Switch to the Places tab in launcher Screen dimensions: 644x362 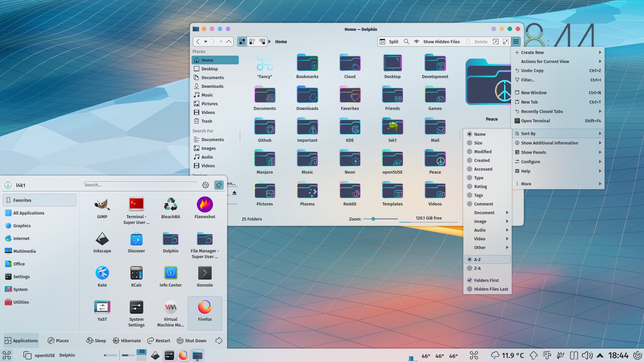pyautogui.click(x=58, y=341)
